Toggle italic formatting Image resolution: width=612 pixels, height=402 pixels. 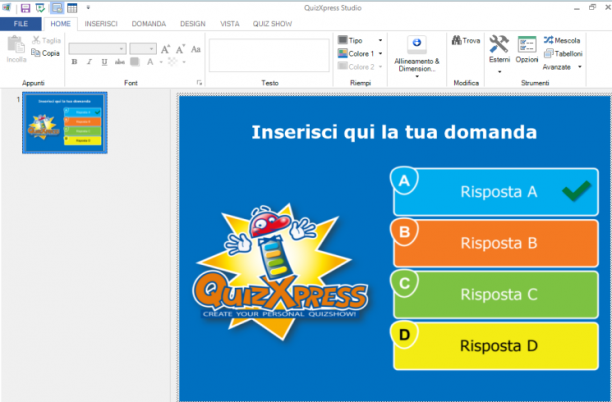tap(89, 62)
